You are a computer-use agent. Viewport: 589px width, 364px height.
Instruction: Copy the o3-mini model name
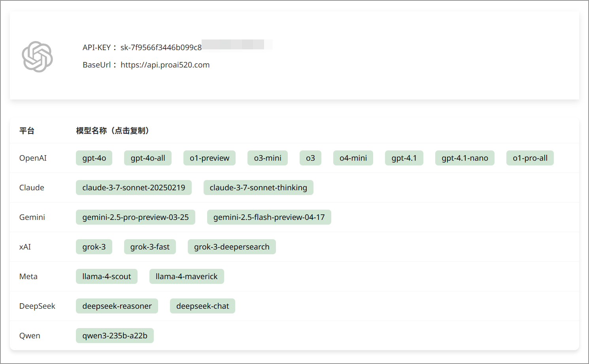pos(268,158)
